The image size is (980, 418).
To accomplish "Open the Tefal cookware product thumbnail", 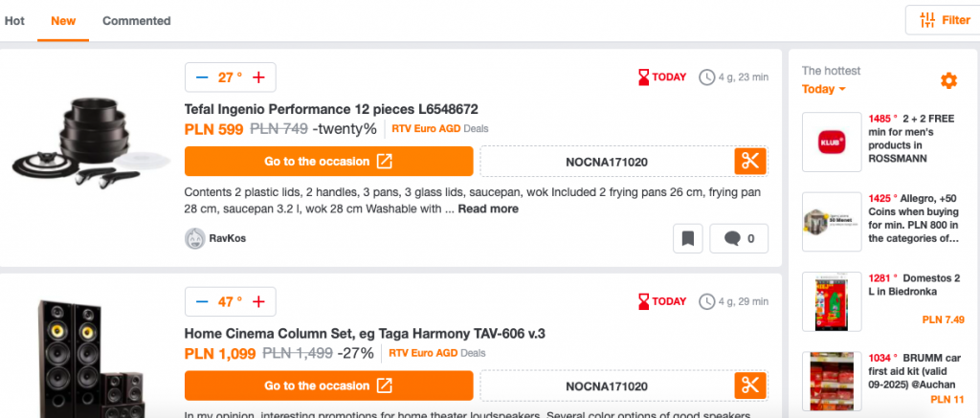I will click(x=91, y=141).
